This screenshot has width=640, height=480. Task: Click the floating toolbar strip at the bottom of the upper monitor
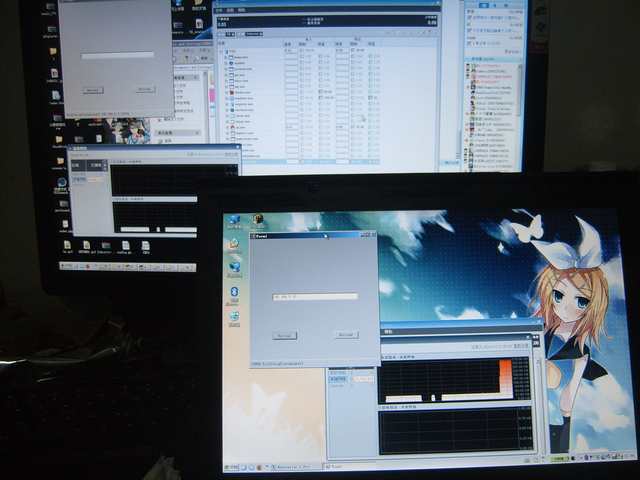(x=128, y=267)
